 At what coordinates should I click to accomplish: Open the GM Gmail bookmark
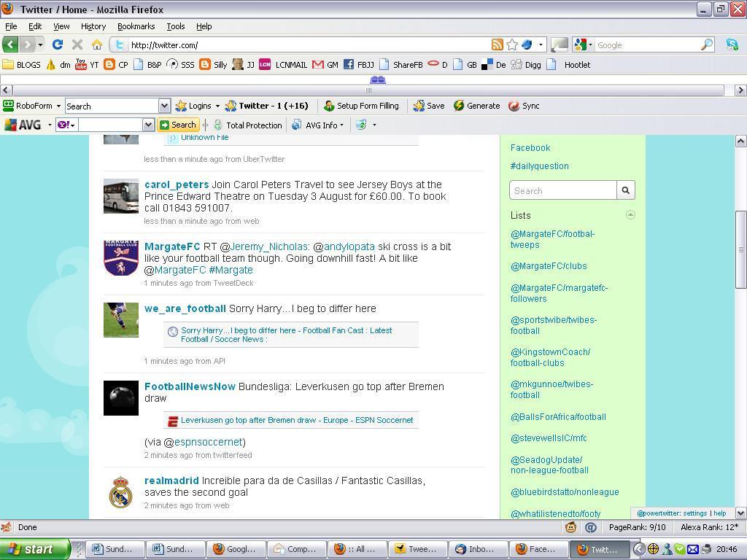click(325, 64)
